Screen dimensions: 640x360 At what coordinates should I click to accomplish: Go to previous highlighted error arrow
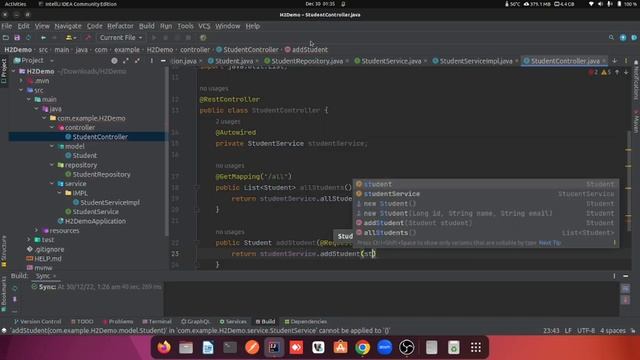coord(617,72)
